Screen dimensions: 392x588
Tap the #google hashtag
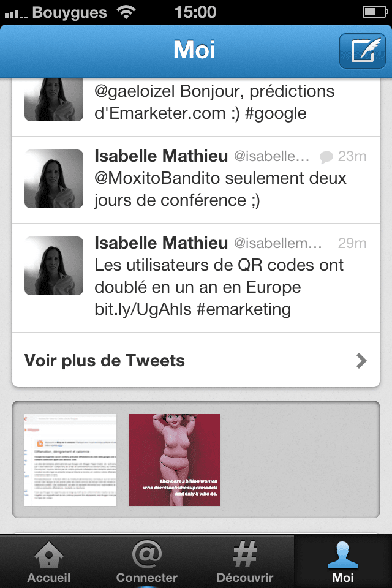tap(276, 113)
